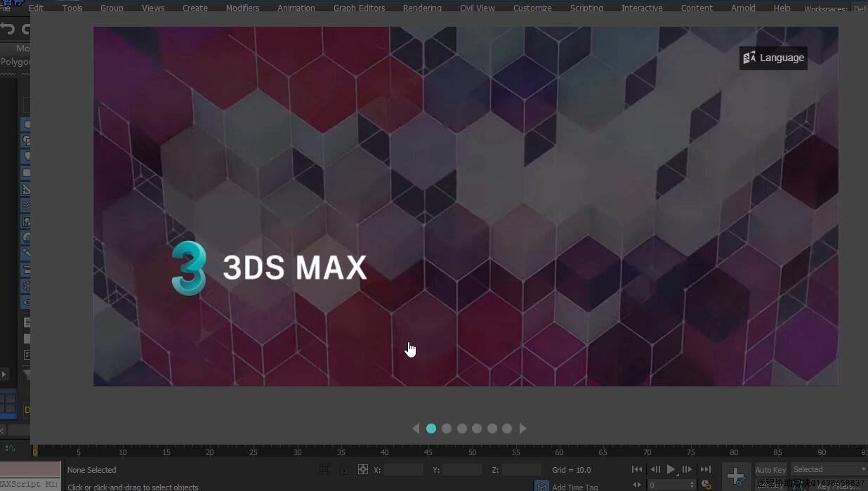Viewport: 868px width, 491px height.
Task: Select the second slide dot
Action: pos(447,428)
